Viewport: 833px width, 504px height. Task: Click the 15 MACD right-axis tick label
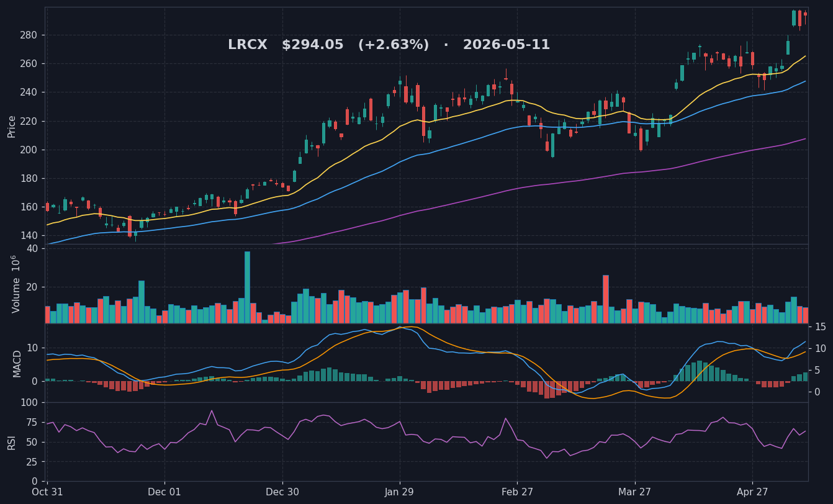(821, 327)
